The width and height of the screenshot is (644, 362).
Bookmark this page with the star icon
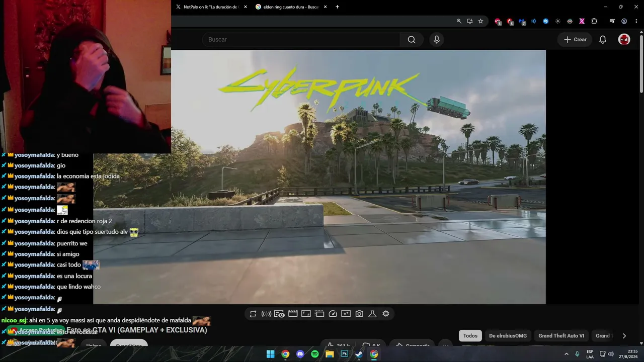[x=480, y=21]
